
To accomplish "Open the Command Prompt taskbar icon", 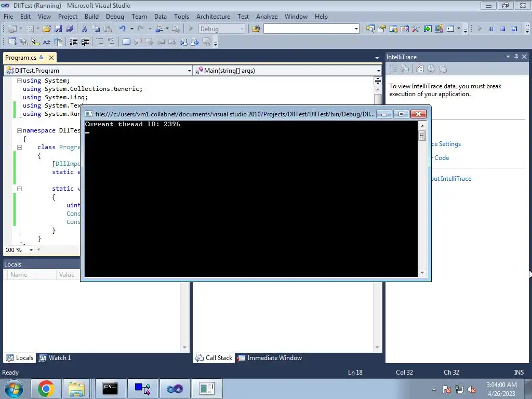I will tap(110, 389).
